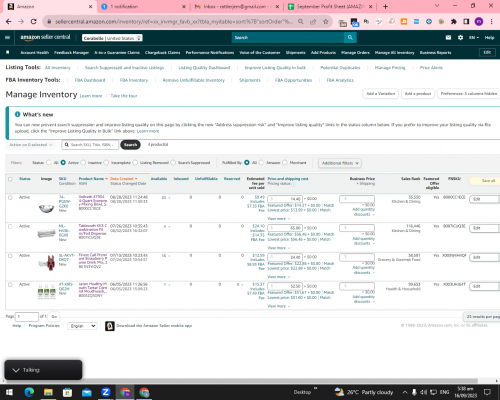Open File Explorer from the taskbar

coord(48,392)
